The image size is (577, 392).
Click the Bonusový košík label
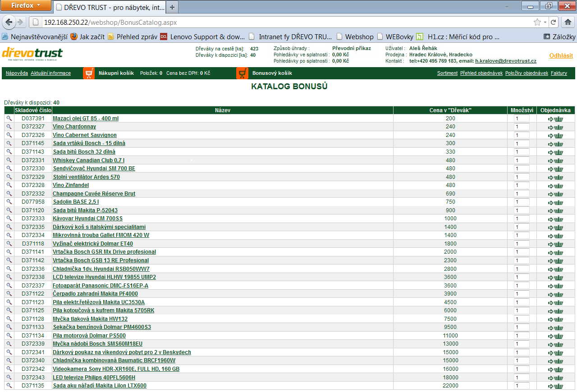tap(272, 73)
